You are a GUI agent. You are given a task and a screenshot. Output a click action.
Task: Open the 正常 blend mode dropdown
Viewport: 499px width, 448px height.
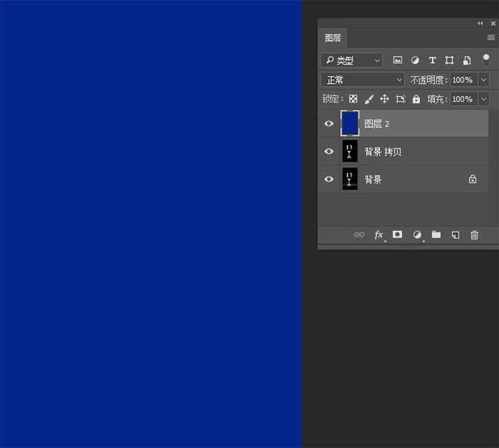(363, 80)
